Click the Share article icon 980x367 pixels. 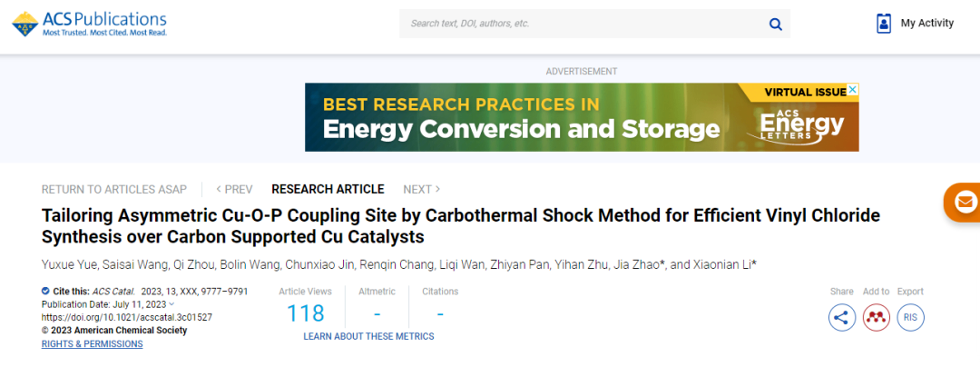[x=842, y=317]
